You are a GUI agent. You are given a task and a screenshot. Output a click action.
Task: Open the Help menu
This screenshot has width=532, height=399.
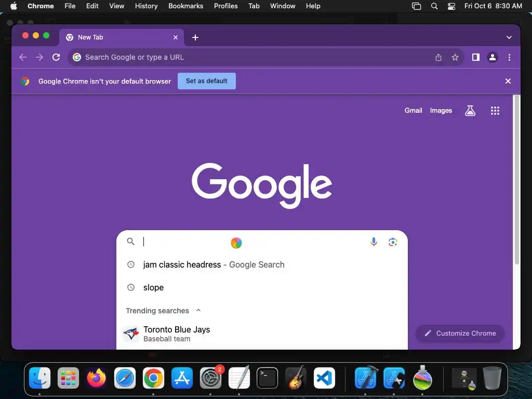313,6
